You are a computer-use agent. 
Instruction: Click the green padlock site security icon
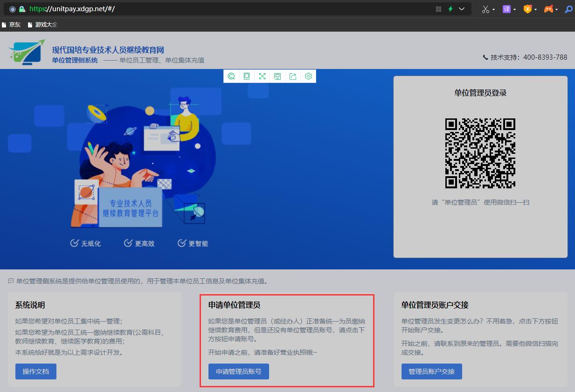(x=22, y=9)
